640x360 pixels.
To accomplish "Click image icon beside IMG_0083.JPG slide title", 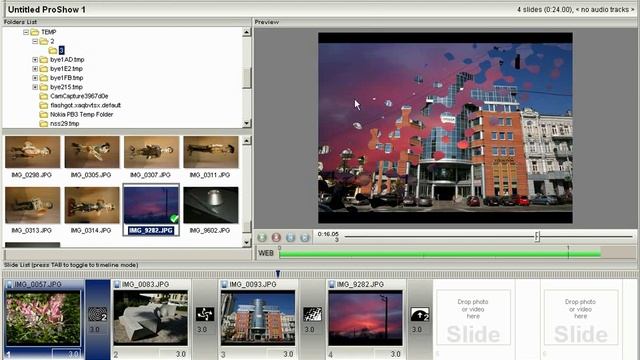I will click(x=117, y=284).
